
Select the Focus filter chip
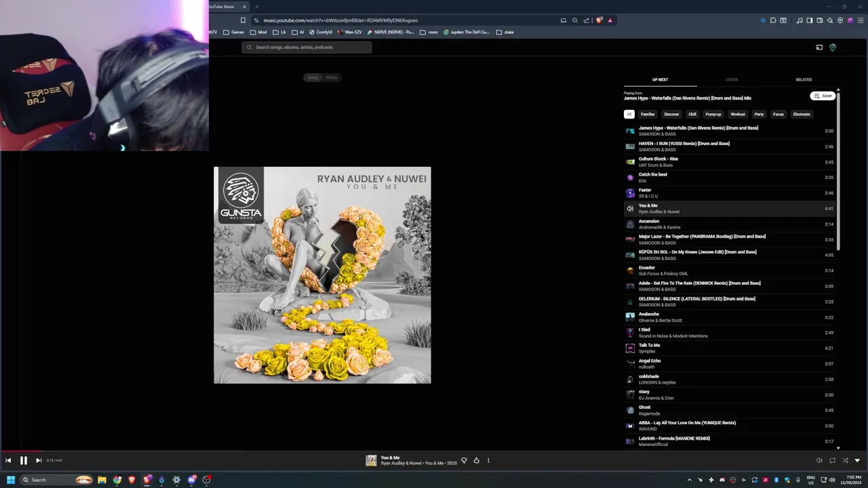tap(778, 114)
